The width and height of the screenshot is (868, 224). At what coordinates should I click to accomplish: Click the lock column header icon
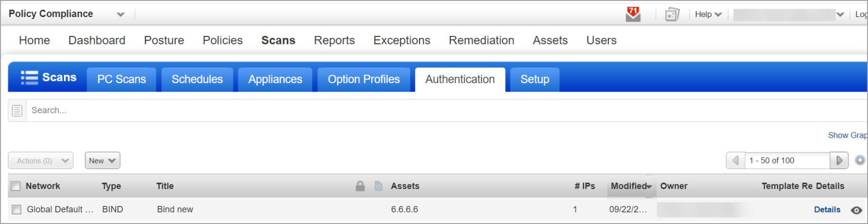pos(360,186)
